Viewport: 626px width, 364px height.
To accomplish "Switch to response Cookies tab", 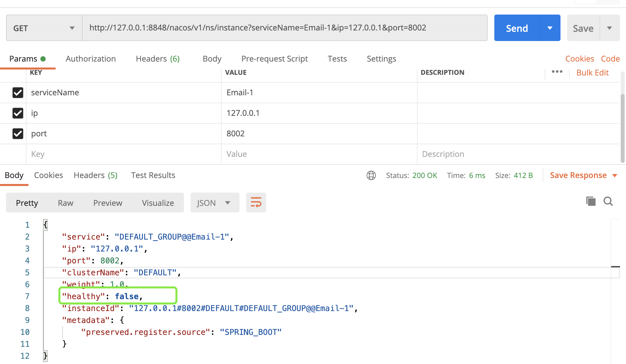I will point(49,175).
